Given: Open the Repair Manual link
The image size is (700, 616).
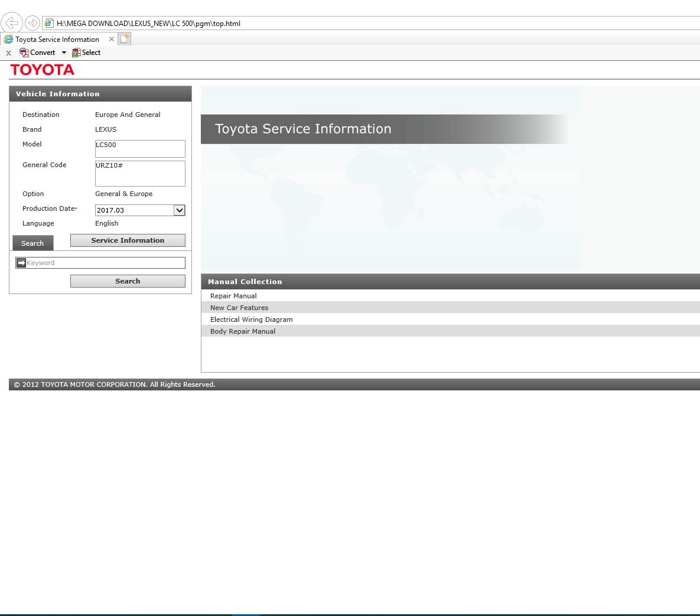Looking at the screenshot, I should click(233, 296).
